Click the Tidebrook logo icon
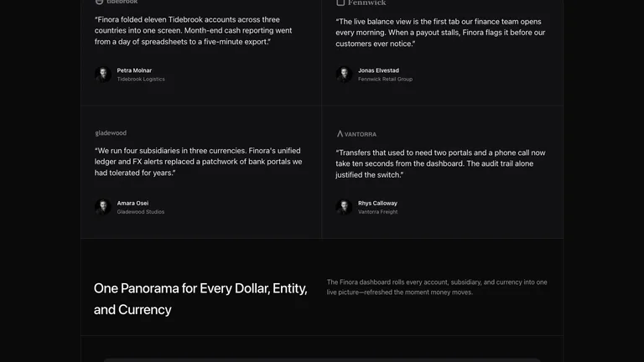Viewport: 644px width, 362px height. click(x=99, y=2)
